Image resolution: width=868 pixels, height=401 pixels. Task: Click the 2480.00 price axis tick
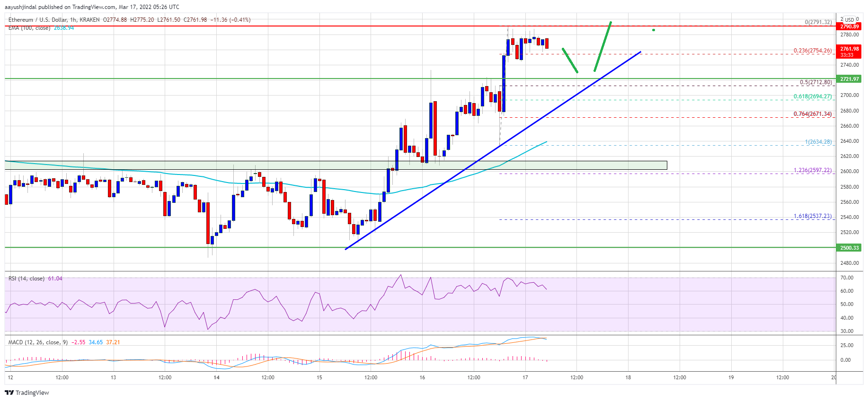pyautogui.click(x=850, y=263)
